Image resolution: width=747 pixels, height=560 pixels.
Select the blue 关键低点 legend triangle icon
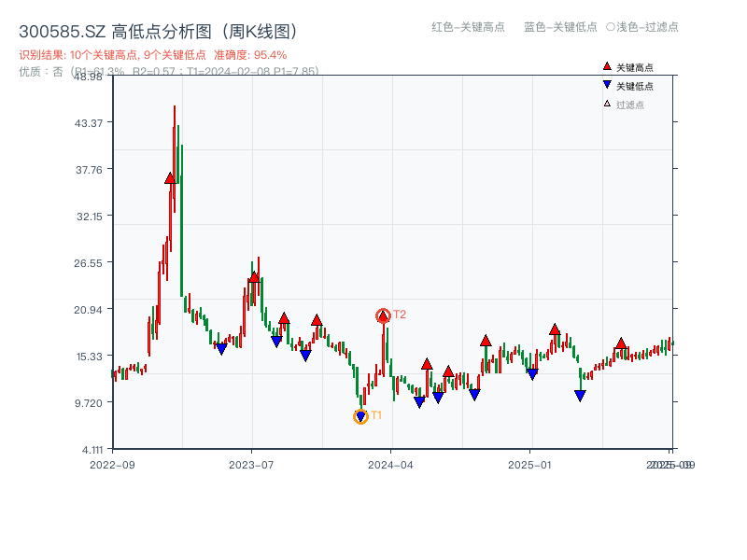(x=607, y=84)
